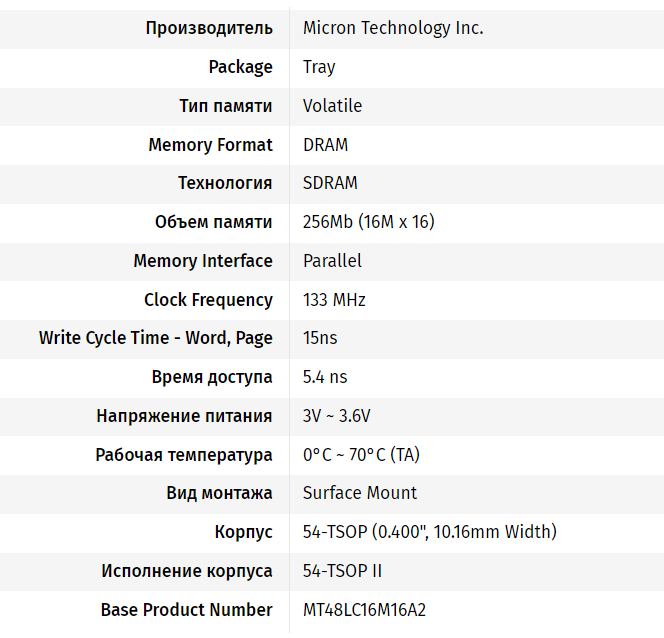
Task: Click the Surface Mount value
Action: (360, 493)
